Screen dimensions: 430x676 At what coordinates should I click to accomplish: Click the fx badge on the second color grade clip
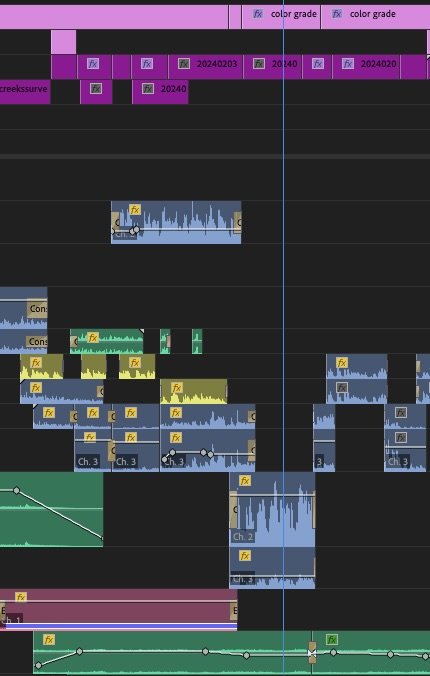[337, 14]
